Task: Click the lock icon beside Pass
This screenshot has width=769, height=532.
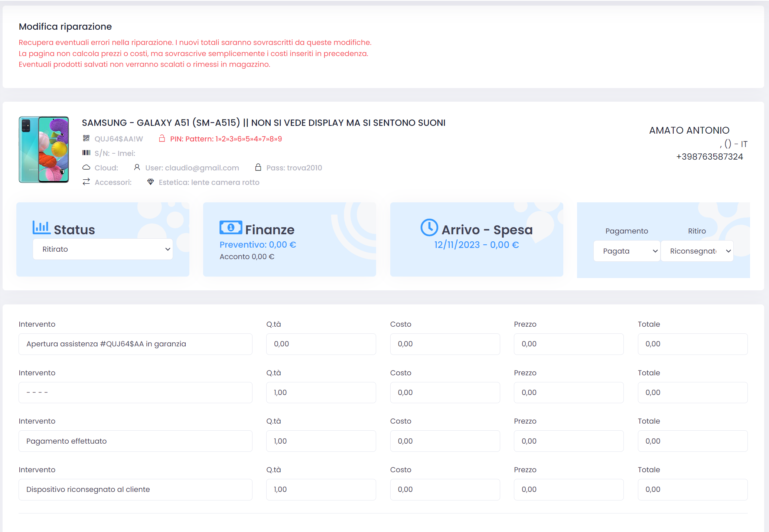Action: (x=258, y=167)
